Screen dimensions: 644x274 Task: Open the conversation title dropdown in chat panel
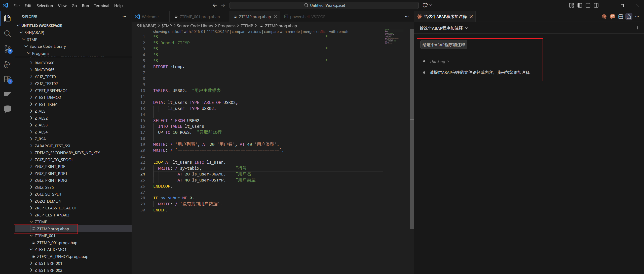coord(467,28)
